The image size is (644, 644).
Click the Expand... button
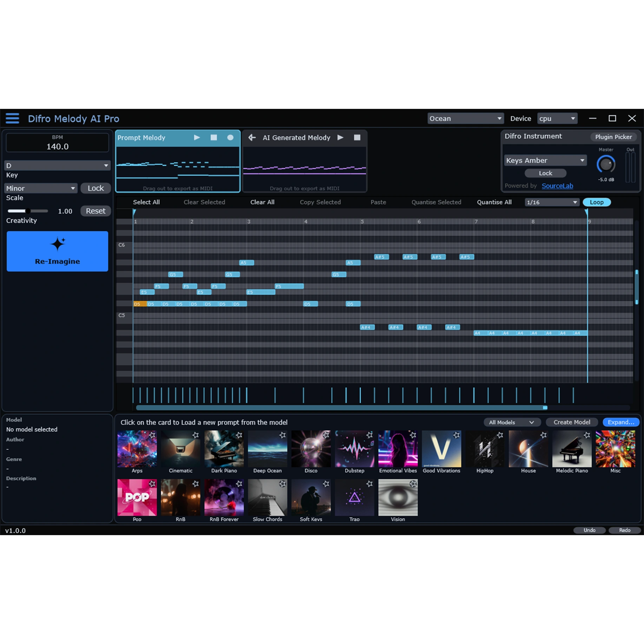(621, 422)
